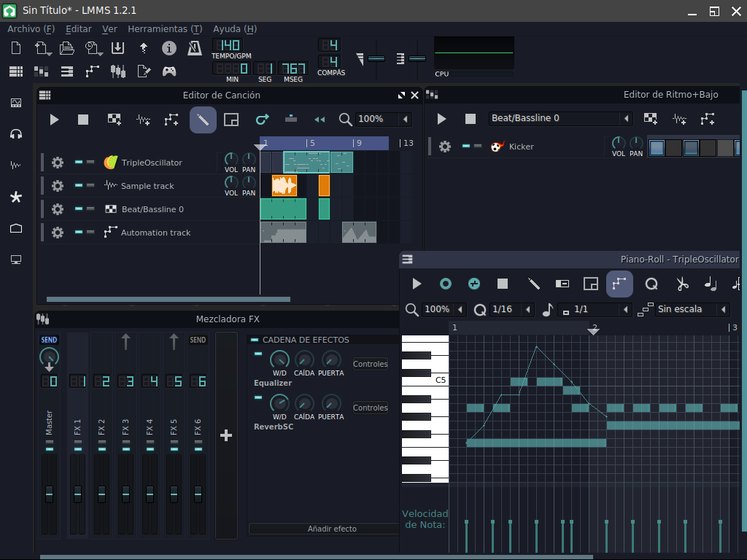This screenshot has width=747, height=560.
Task: Select edit mode in Song Editor
Action: (231, 120)
